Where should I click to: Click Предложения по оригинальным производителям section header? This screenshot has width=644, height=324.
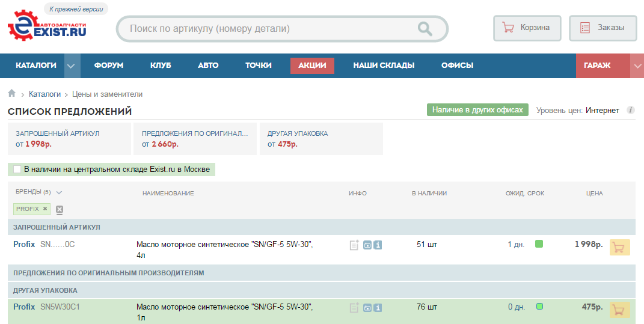pos(322,273)
